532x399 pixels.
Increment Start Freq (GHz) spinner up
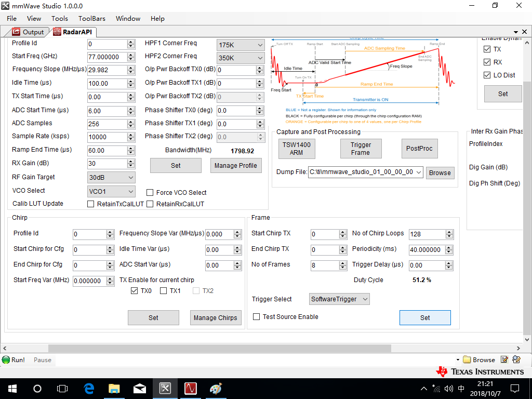click(x=131, y=55)
